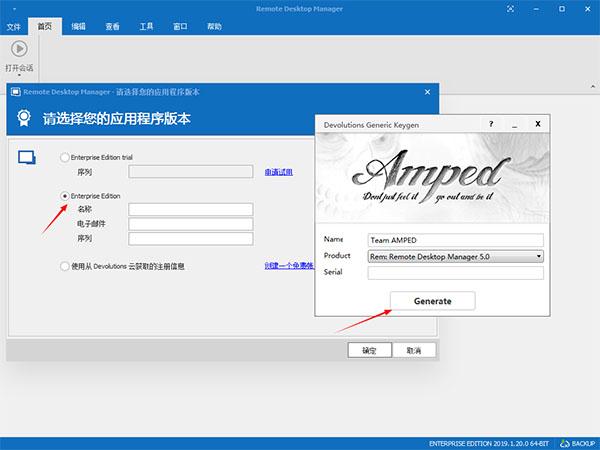This screenshot has height=450, width=600.
Task: Close the edition selection dialog
Action: pyautogui.click(x=427, y=92)
